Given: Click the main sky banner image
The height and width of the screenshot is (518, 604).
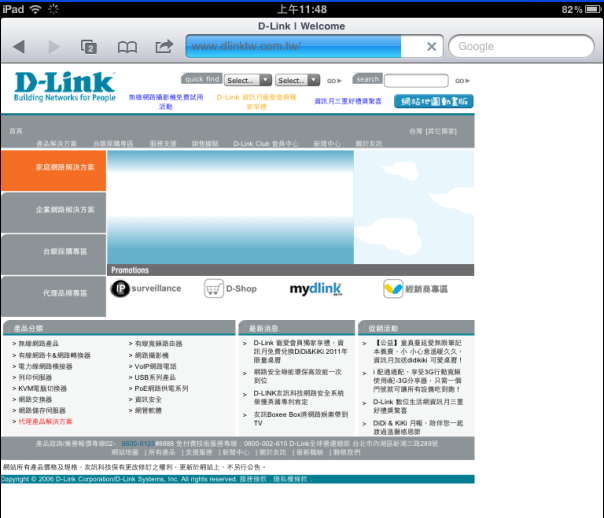Looking at the screenshot, I should [x=230, y=207].
